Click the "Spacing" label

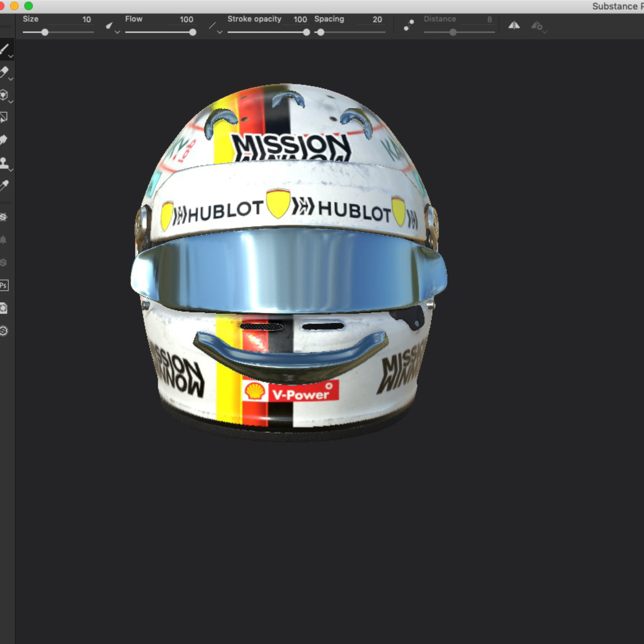329,19
